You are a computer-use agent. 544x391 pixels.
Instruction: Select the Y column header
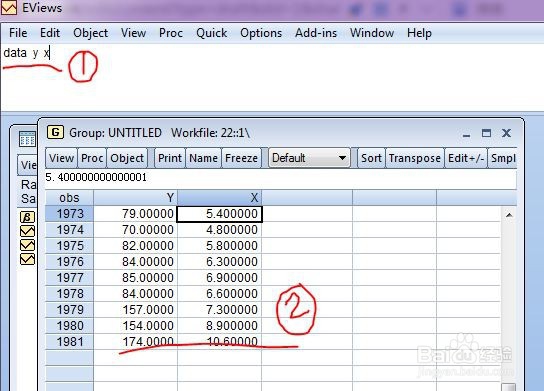[136, 198]
